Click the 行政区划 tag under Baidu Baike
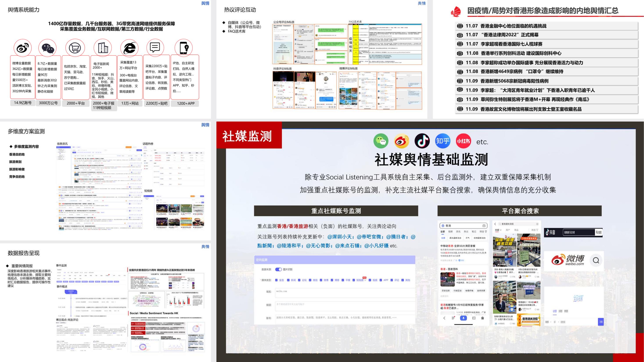The height and width of the screenshot is (362, 644). [x=457, y=291]
